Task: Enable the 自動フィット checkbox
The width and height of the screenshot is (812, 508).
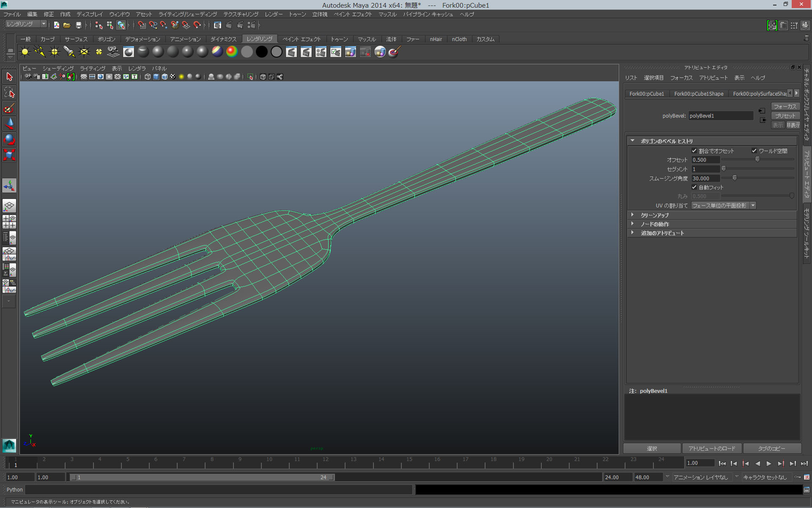Action: point(694,187)
